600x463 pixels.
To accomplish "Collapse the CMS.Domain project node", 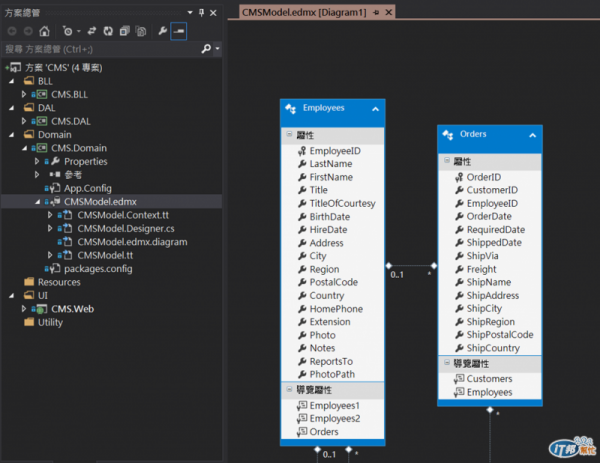I will 25,148.
